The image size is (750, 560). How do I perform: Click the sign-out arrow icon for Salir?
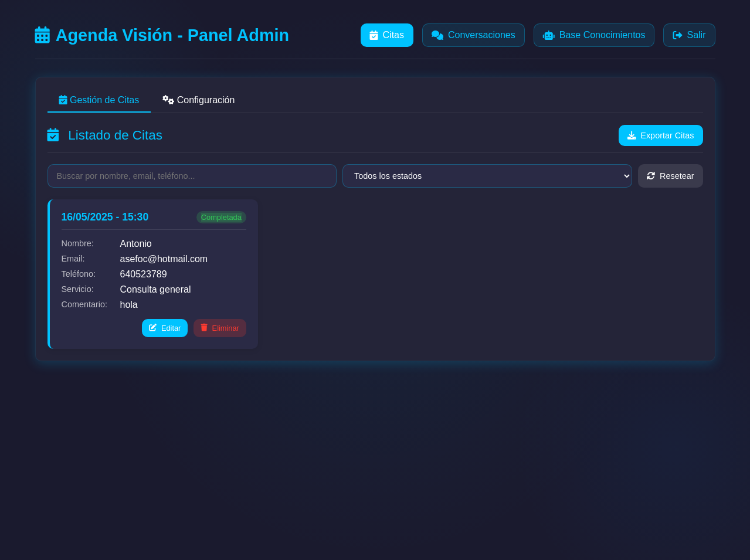677,35
